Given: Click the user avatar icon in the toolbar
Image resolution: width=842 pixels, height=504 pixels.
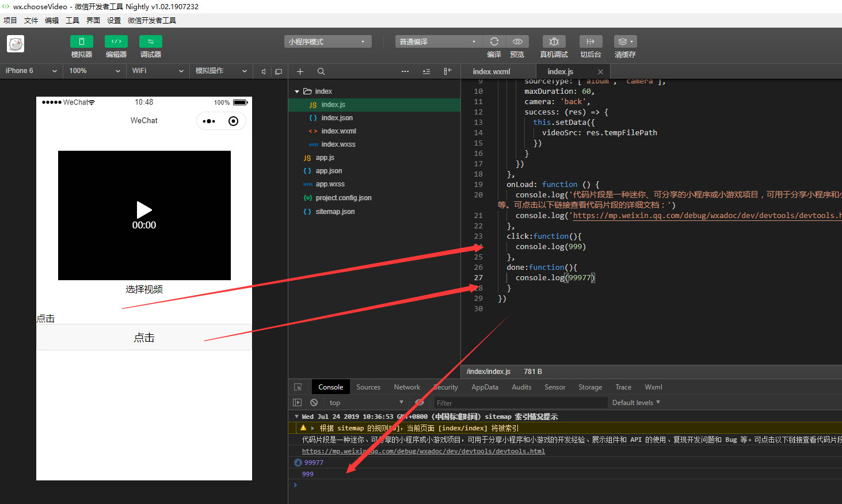Looking at the screenshot, I should tap(16, 44).
